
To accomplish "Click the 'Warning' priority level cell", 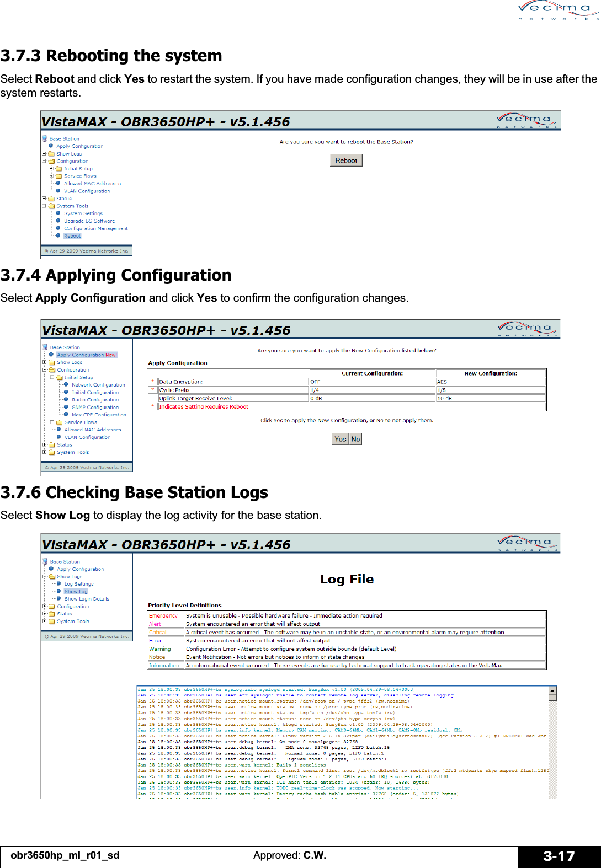I will coord(166,649).
